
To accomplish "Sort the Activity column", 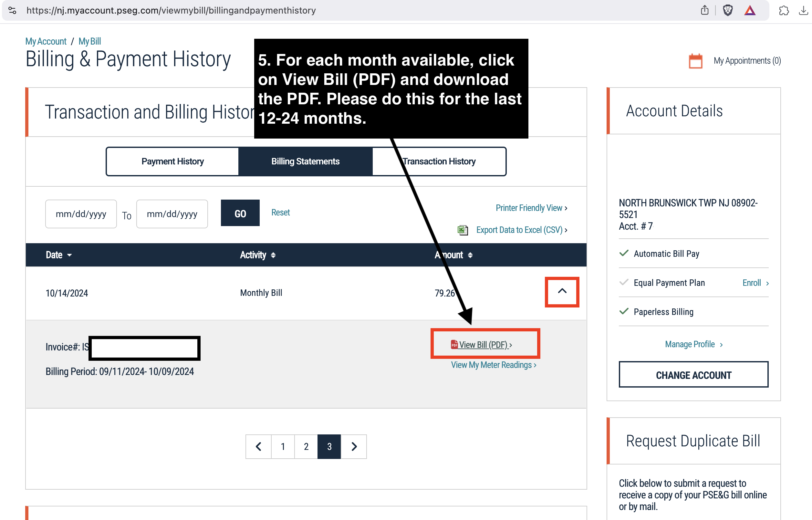I will coord(273,255).
